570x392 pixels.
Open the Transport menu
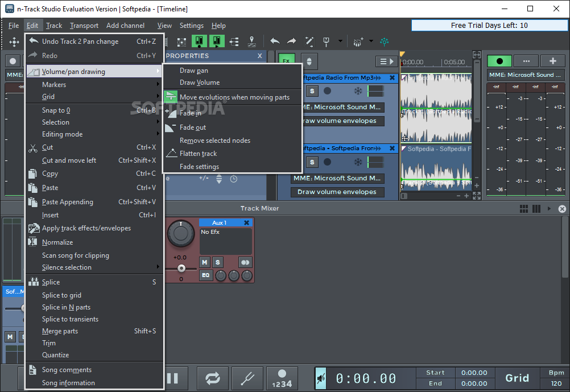(x=84, y=26)
